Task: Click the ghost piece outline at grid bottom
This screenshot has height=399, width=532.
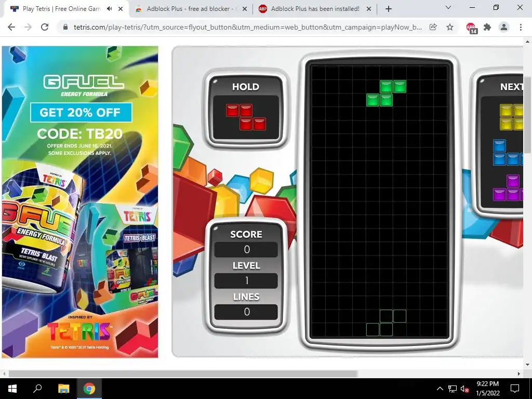Action: 386,323
